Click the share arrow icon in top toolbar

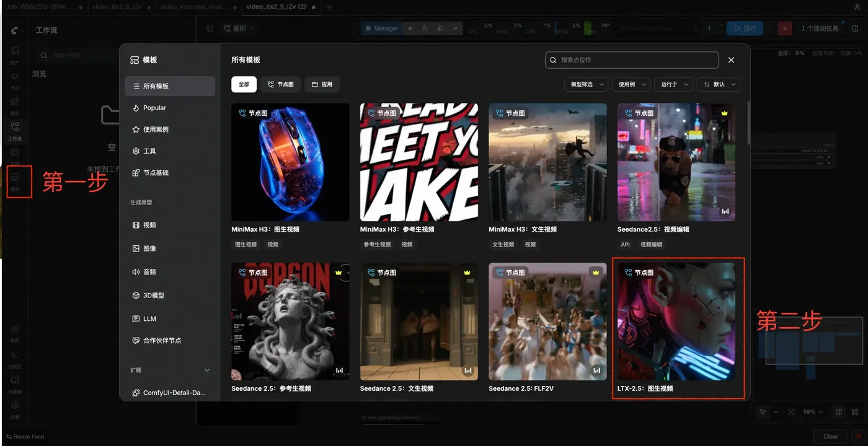click(x=455, y=28)
